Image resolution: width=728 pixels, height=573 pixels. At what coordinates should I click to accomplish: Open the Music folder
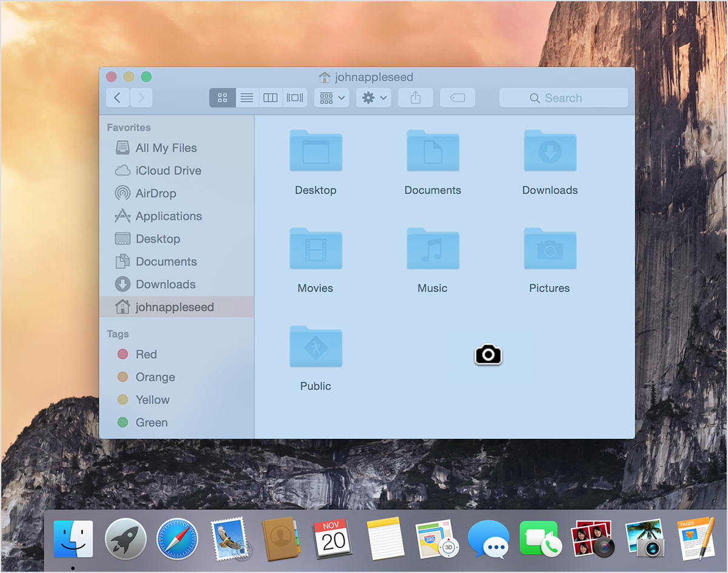click(x=432, y=249)
